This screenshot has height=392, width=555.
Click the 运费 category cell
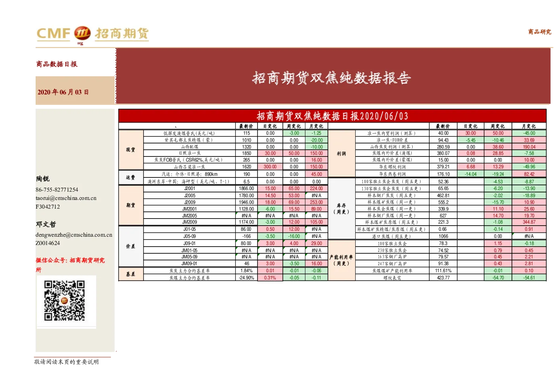point(131,177)
